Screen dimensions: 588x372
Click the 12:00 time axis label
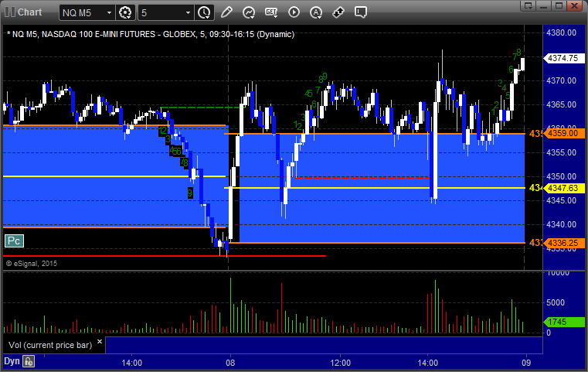(x=341, y=363)
